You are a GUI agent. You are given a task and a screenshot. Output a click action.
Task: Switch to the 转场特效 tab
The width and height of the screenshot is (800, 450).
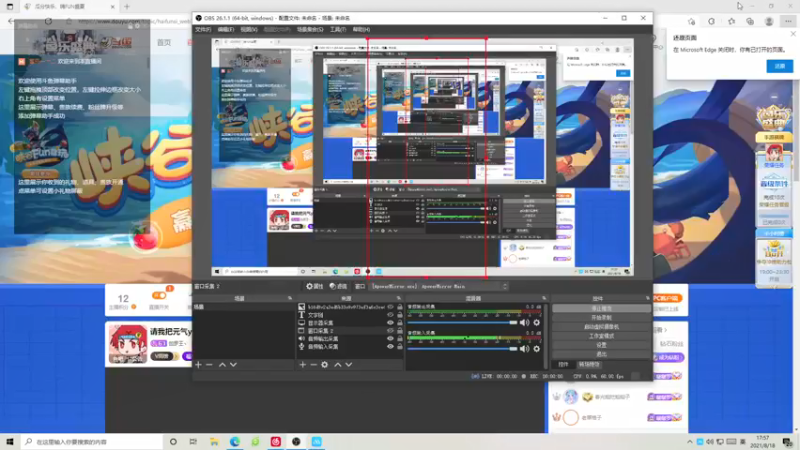point(589,365)
